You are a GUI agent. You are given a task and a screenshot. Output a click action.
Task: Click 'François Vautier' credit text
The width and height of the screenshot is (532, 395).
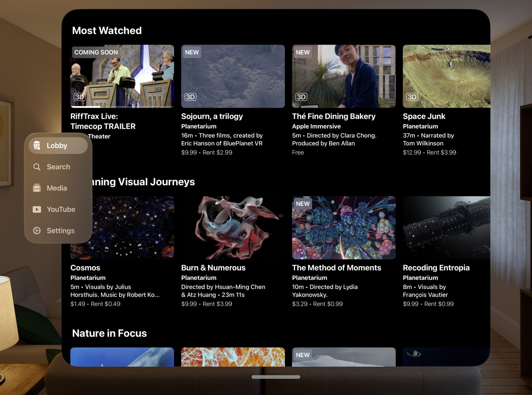425,295
